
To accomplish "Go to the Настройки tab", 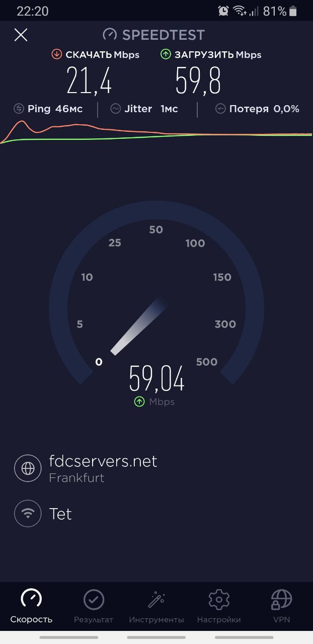I will pyautogui.click(x=219, y=606).
